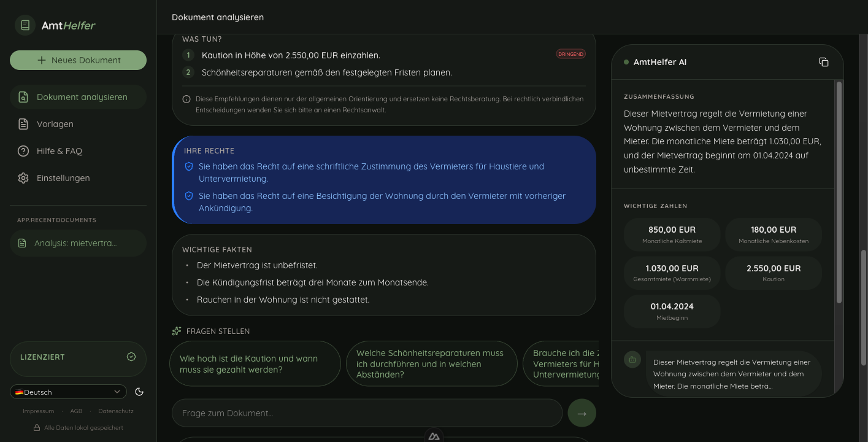
Task: Click the mountain logo at bottom center
Action: tap(434, 436)
